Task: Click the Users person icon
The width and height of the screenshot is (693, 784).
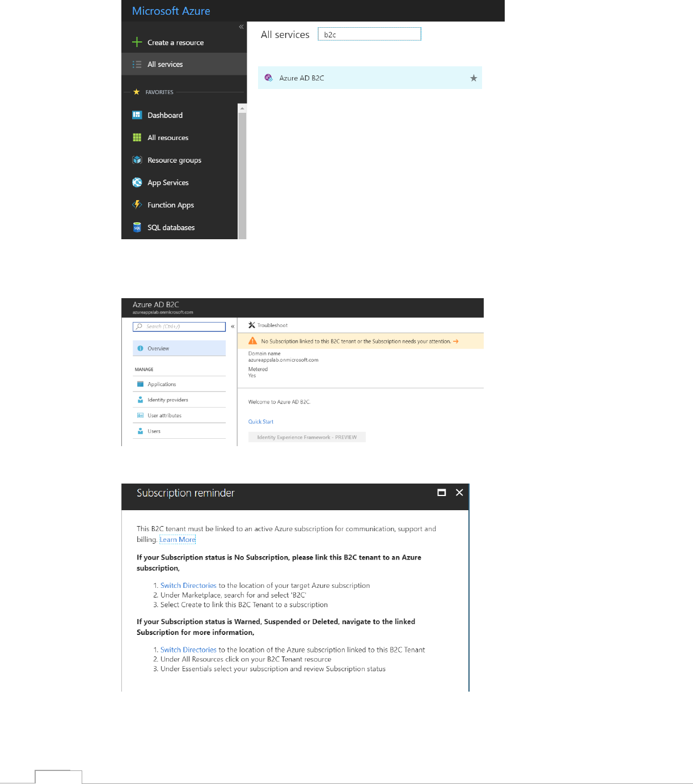Action: pyautogui.click(x=140, y=431)
